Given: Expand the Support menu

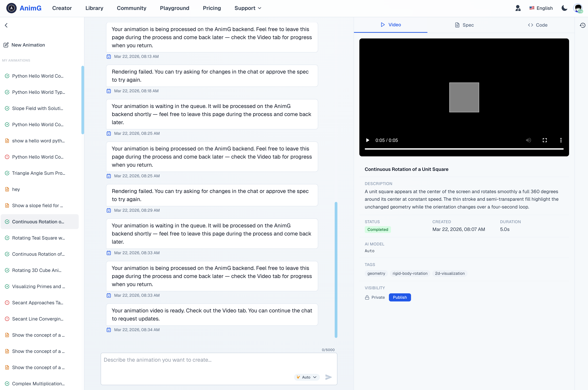Looking at the screenshot, I should (x=248, y=8).
